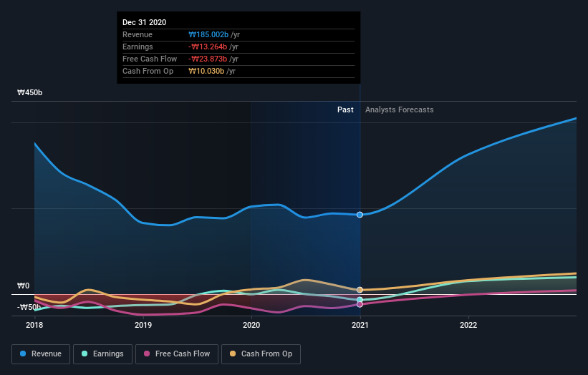Click the ₩0 y-axis label
The width and height of the screenshot is (588, 375).
click(23, 286)
